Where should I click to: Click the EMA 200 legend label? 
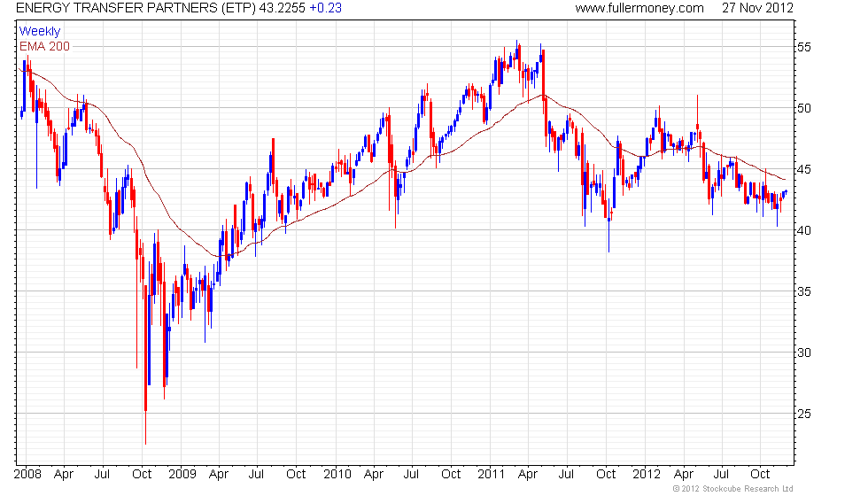coord(44,46)
